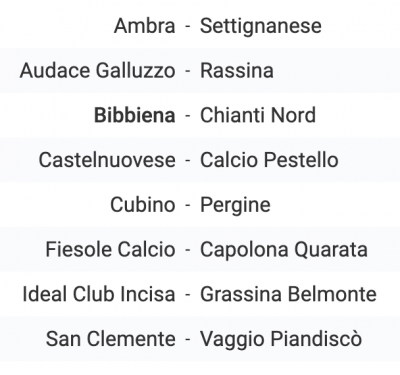Image resolution: width=400 pixels, height=375 pixels.
Task: Open the Settignanese team link
Action: point(261,27)
